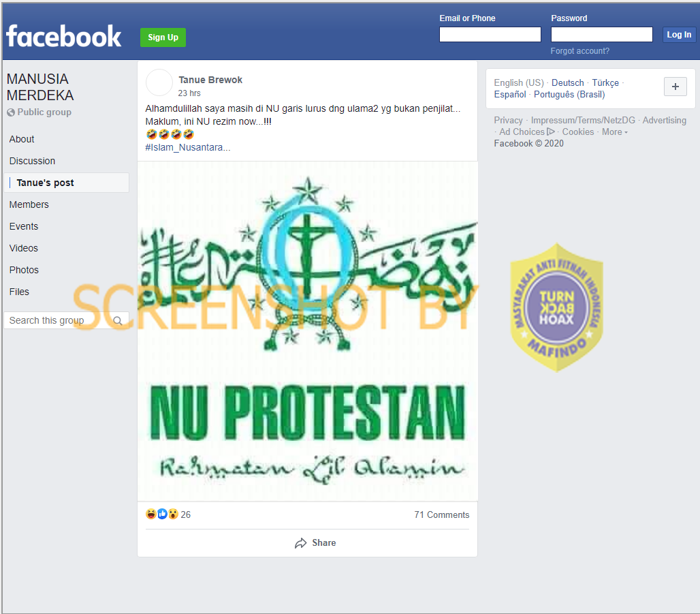
Task: Click the Log In button
Action: tap(679, 34)
